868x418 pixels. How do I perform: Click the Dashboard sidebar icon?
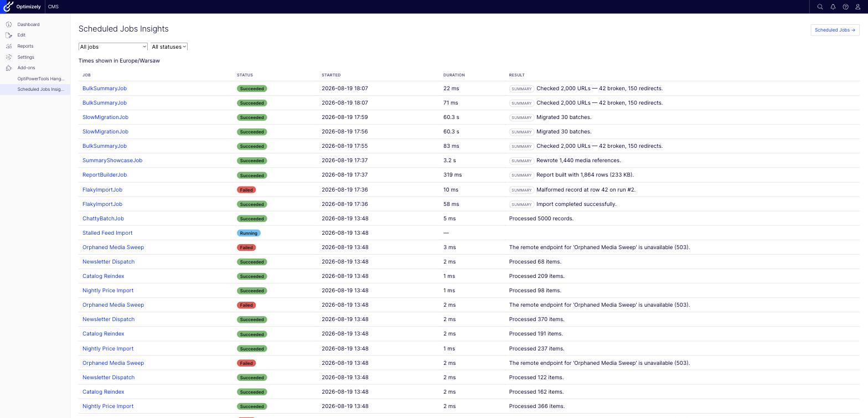pyautogui.click(x=9, y=24)
